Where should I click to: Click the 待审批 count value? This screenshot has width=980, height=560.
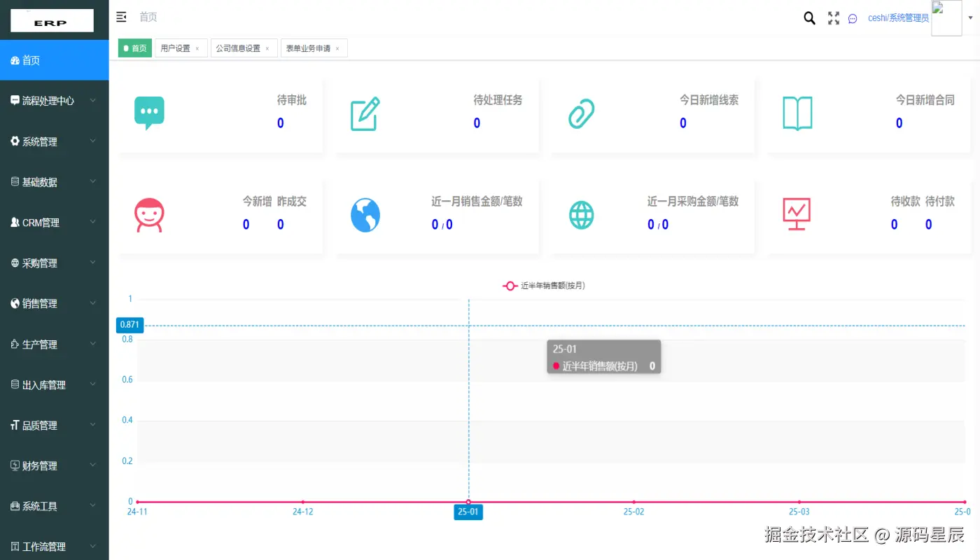pyautogui.click(x=281, y=123)
